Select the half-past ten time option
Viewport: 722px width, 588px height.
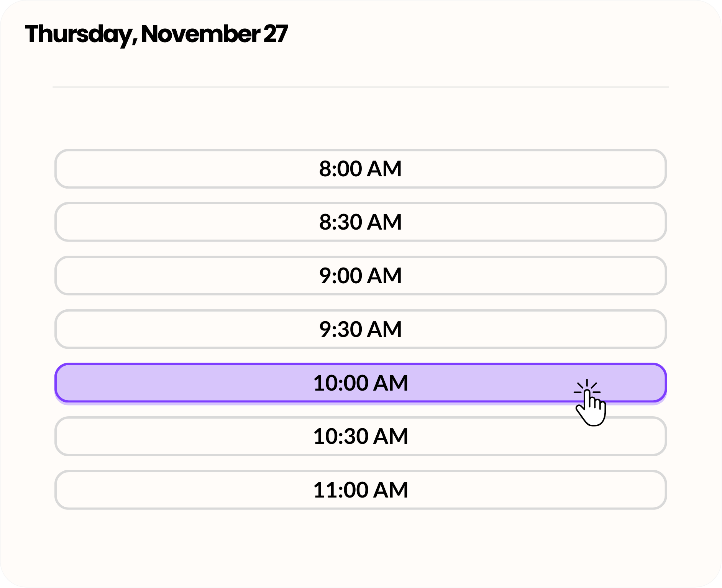point(361,436)
